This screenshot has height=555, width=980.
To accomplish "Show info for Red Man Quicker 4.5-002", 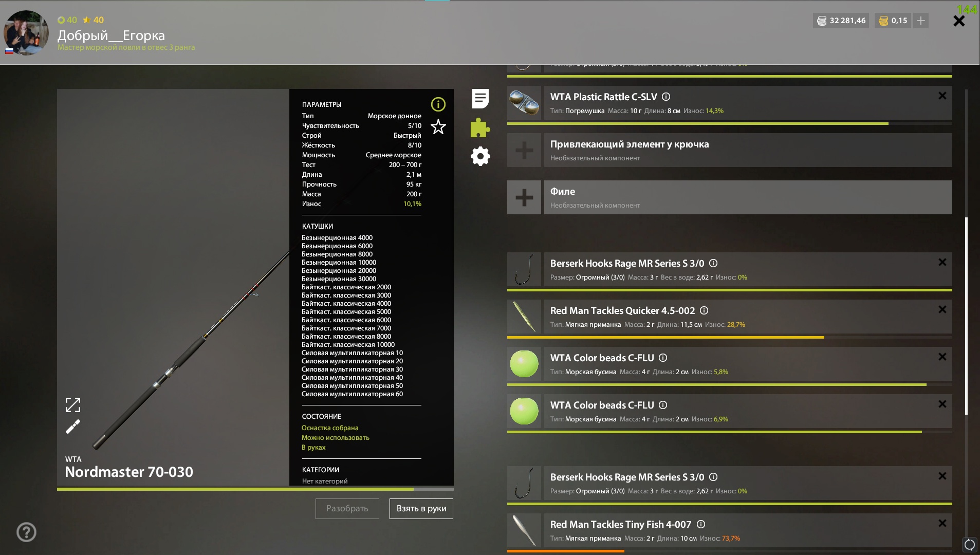I will tap(704, 310).
